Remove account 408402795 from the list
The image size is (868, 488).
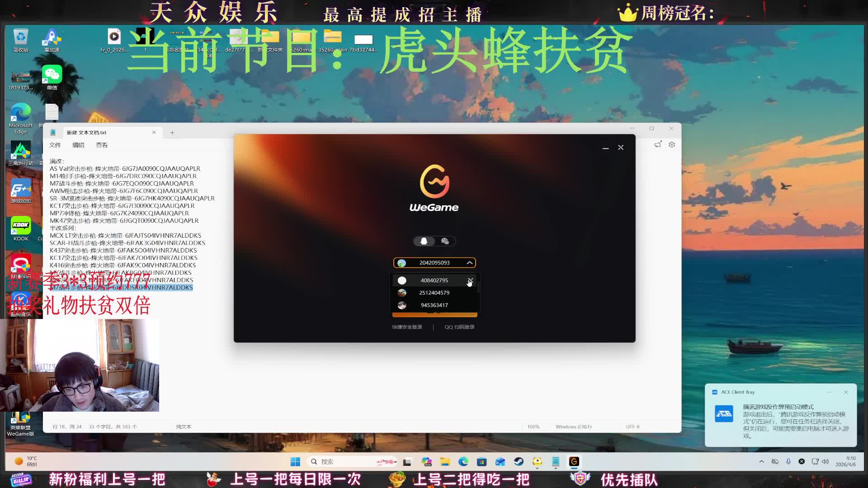coord(470,281)
